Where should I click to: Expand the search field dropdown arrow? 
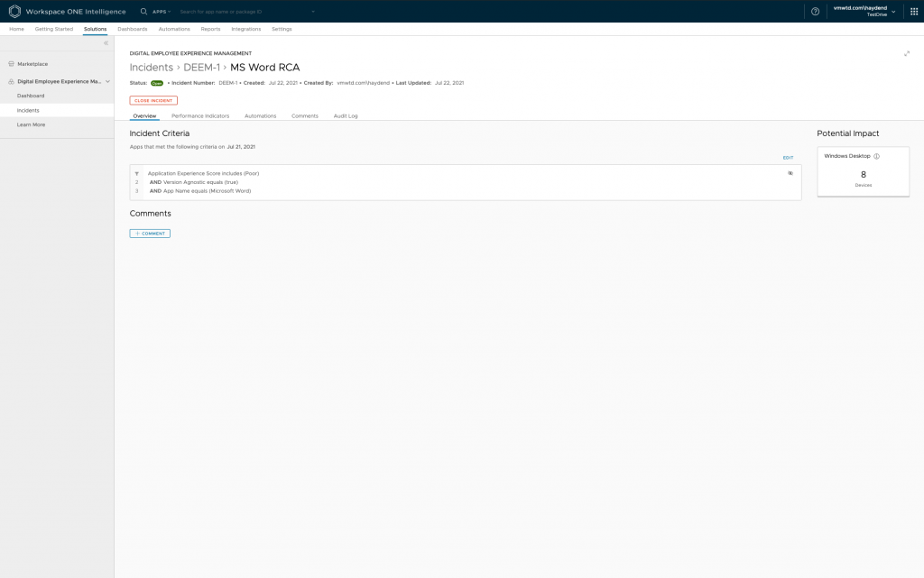click(313, 12)
